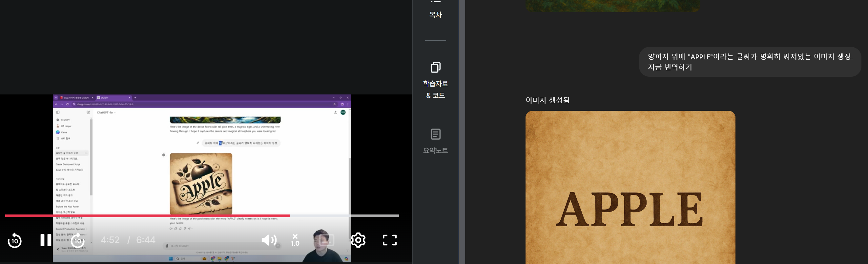Change playback speed x1.0
The height and width of the screenshot is (264, 868).
(x=295, y=240)
